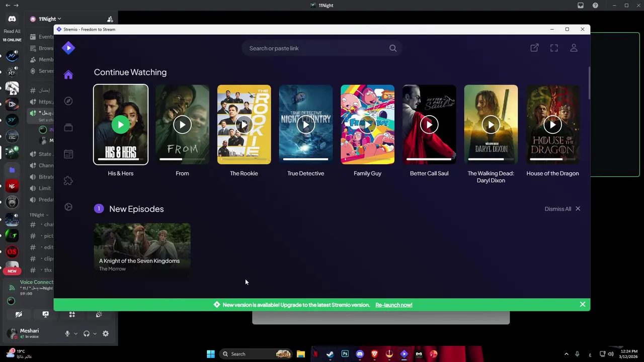Open Photoshop from the taskbar
Image resolution: width=644 pixels, height=362 pixels.
345,354
